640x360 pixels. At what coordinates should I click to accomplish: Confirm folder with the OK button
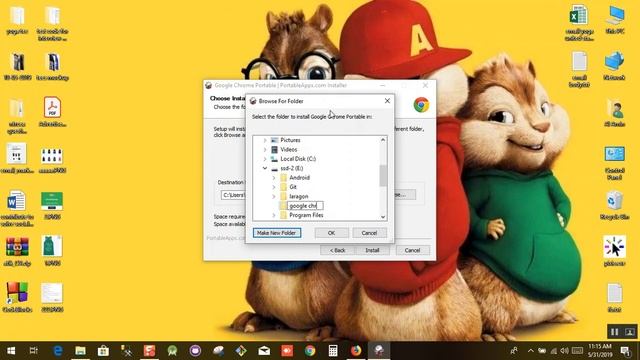click(x=331, y=233)
